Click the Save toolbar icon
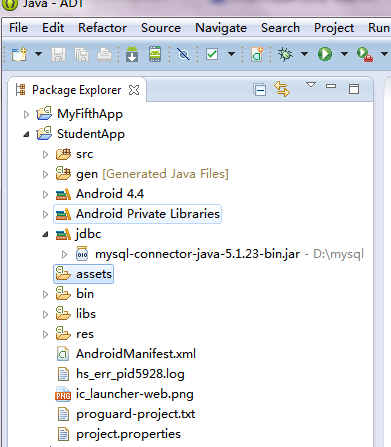The width and height of the screenshot is (391, 447). click(58, 54)
